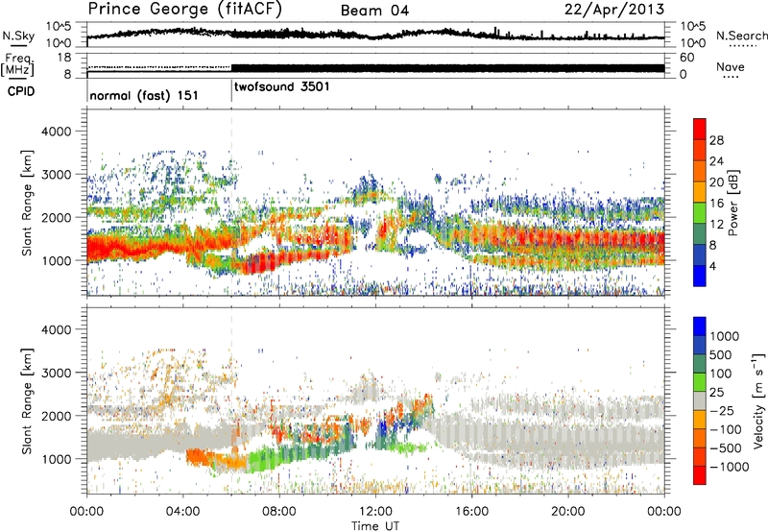Click Slant Range [km] label of velocity panel
Screen dimensions: 768x532
coord(27,401)
